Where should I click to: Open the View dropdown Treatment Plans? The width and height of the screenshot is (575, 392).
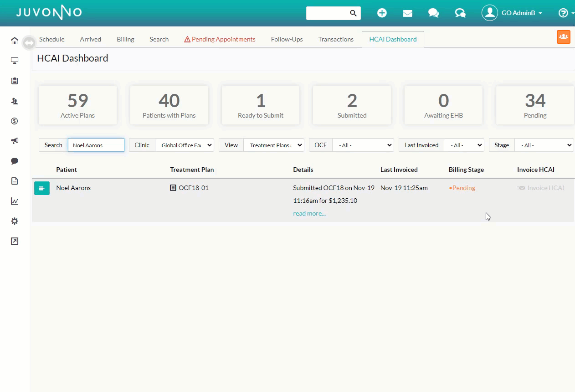(274, 145)
